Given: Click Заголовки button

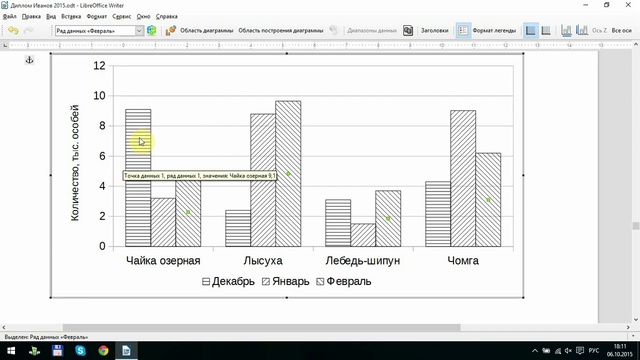Looking at the screenshot, I should pos(435,31).
